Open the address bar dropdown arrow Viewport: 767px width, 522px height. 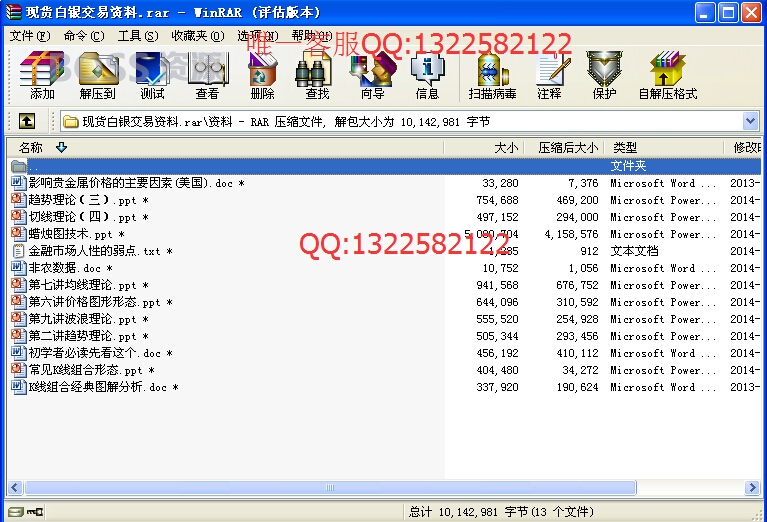click(750, 121)
